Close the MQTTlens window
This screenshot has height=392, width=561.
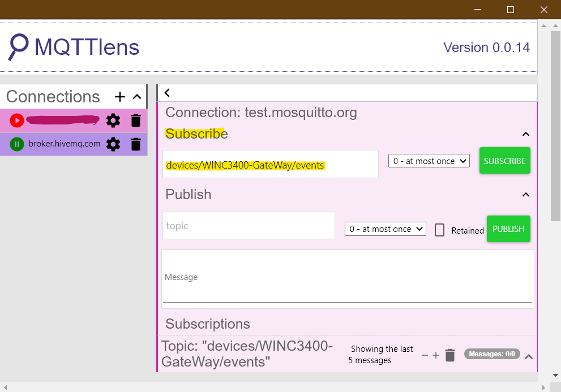[544, 10]
